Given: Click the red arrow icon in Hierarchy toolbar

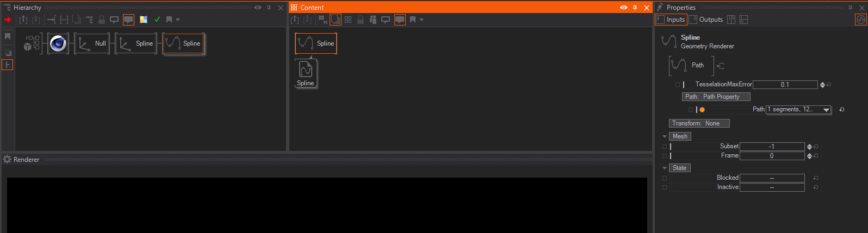Looking at the screenshot, I should (x=8, y=20).
